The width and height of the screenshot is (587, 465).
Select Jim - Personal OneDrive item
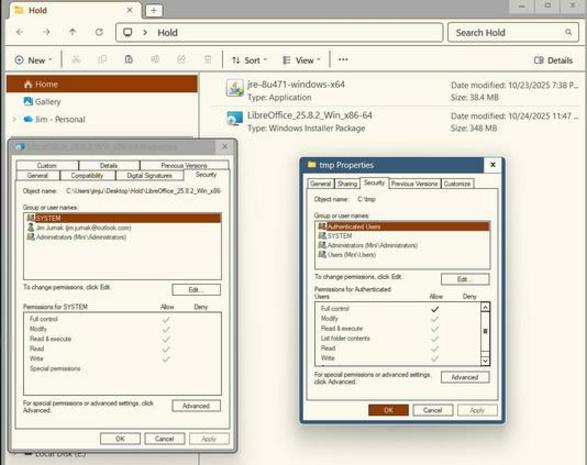(55, 119)
